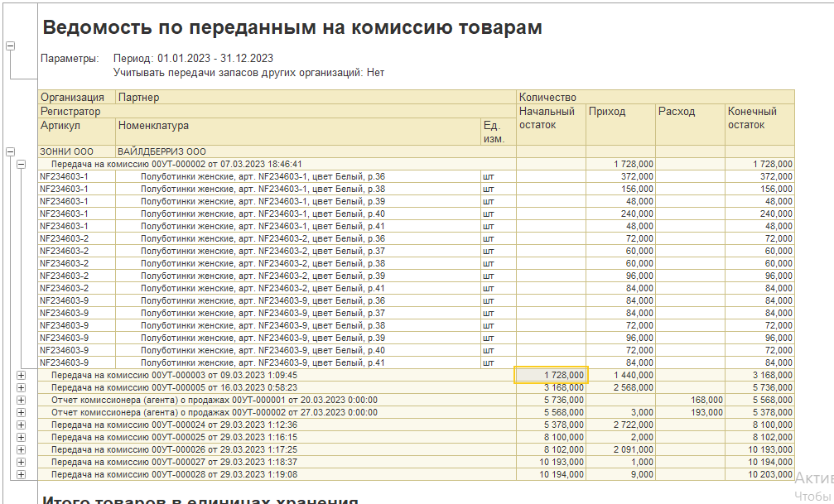Select the Расход value 193,000 cell
Viewport: 834px width, 504px height.
[689, 412]
